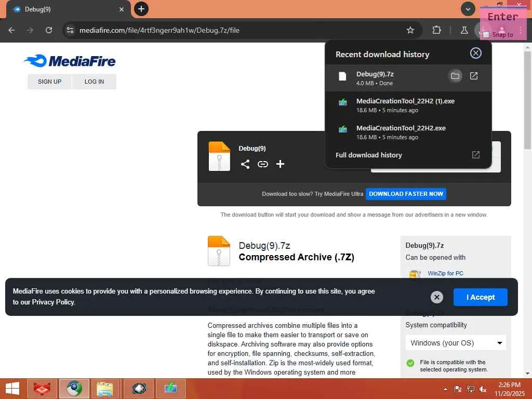
Task: Close the Debug(9) tab
Action: (x=122, y=9)
